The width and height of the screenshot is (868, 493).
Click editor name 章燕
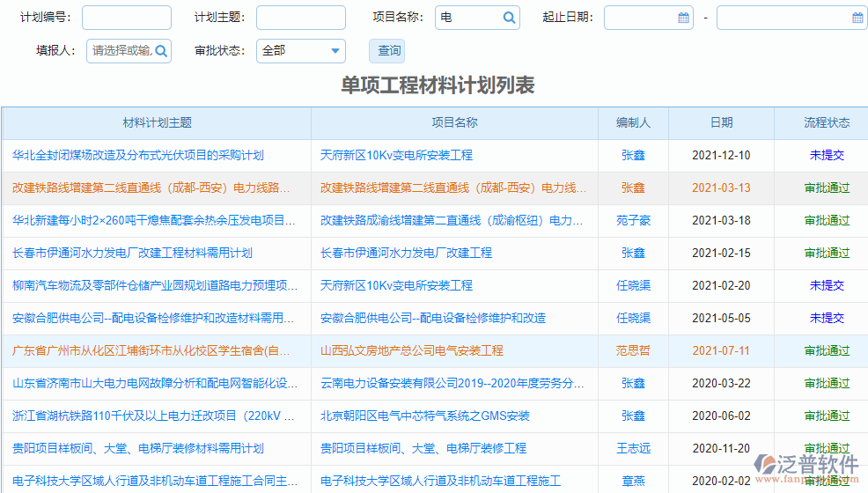[633, 482]
